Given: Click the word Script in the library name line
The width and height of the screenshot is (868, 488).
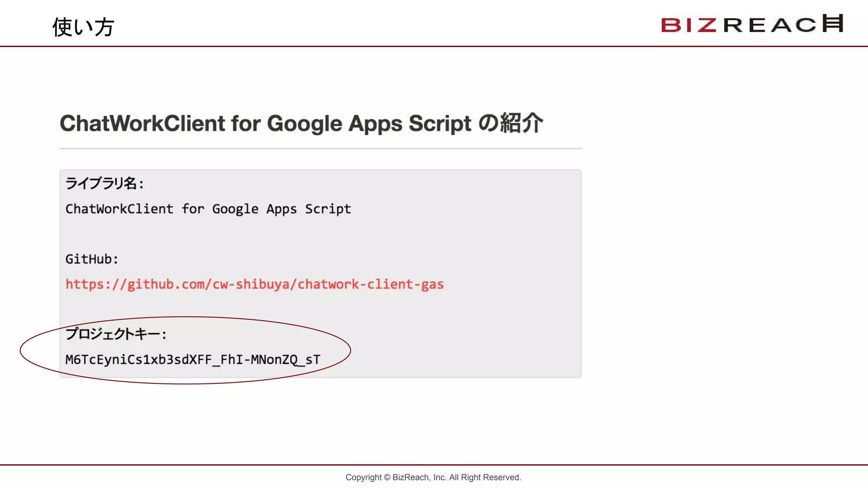Looking at the screenshot, I should (328, 209).
